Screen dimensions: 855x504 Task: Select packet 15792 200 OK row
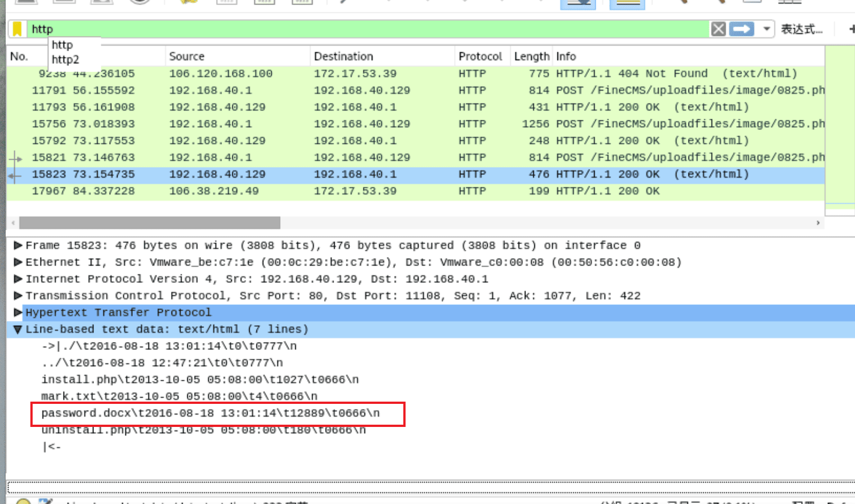pyautogui.click(x=416, y=141)
